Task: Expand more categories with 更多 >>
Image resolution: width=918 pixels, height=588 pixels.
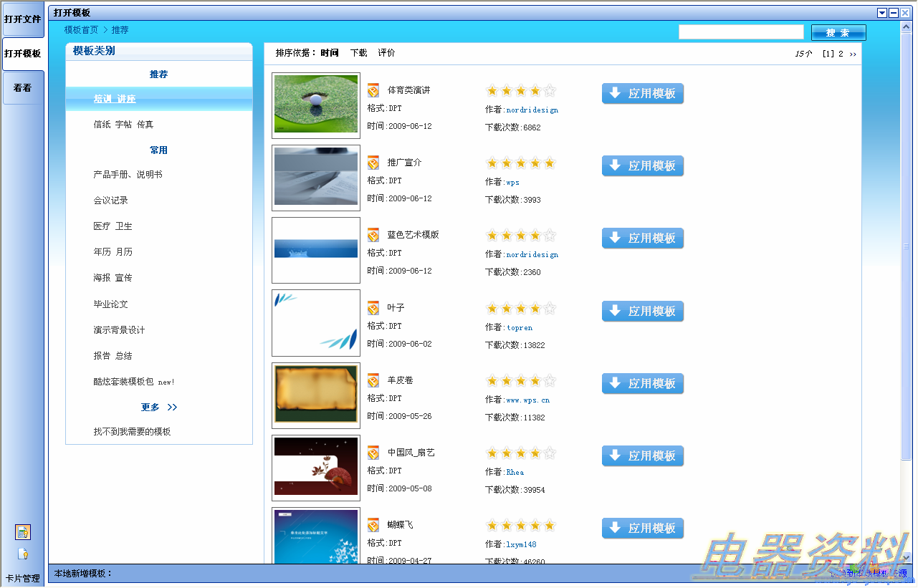Action: tap(158, 408)
